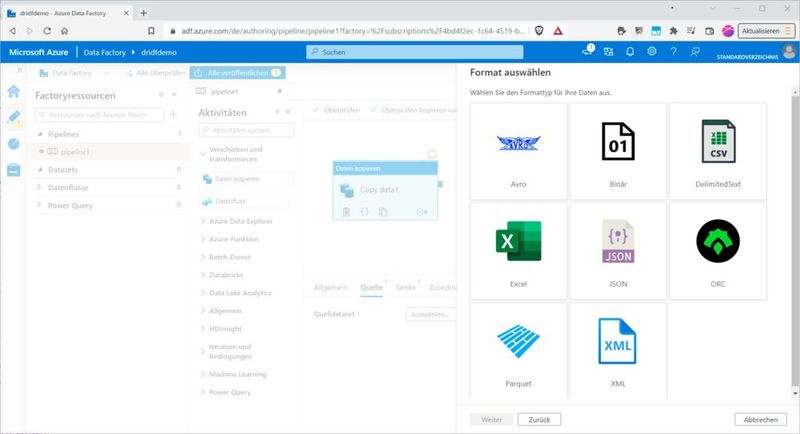Screen dimensions: 800x434
Task: Switch to the pipeline1 tab
Action: 224,91
